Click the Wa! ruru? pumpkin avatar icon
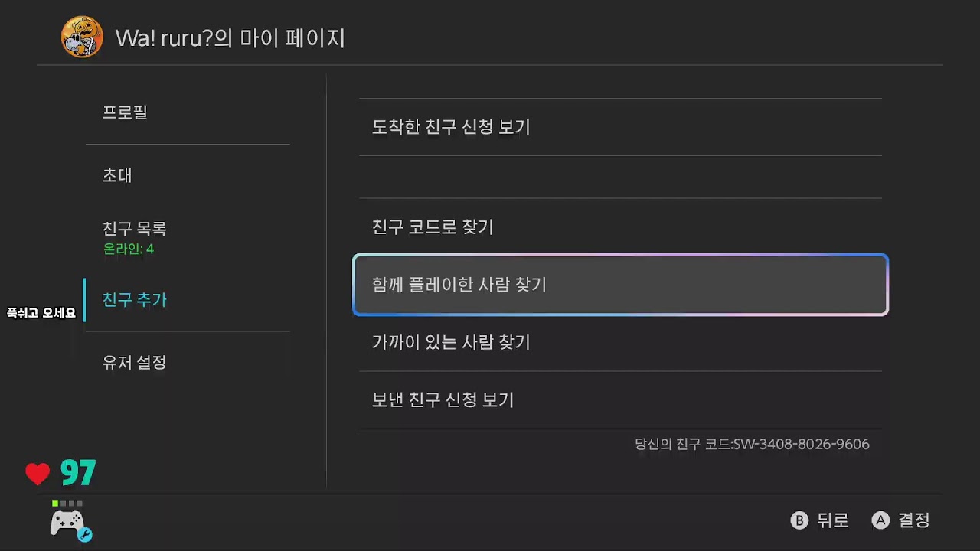The height and width of the screenshot is (551, 980). (82, 37)
